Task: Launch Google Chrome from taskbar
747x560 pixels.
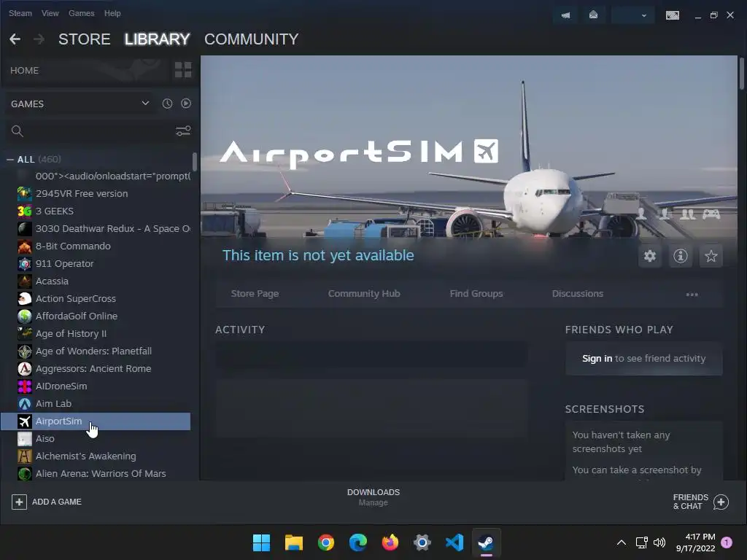Action: 326,542
